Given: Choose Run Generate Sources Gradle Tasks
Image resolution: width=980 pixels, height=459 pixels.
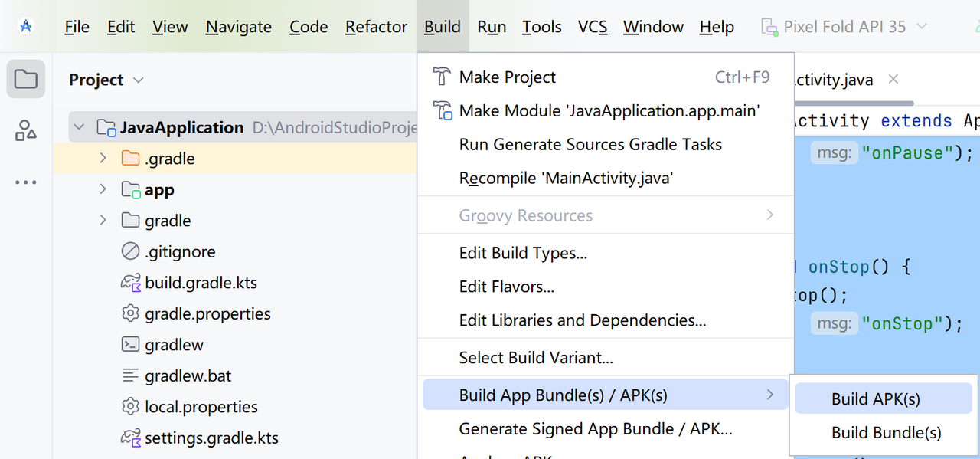Looking at the screenshot, I should [606, 144].
